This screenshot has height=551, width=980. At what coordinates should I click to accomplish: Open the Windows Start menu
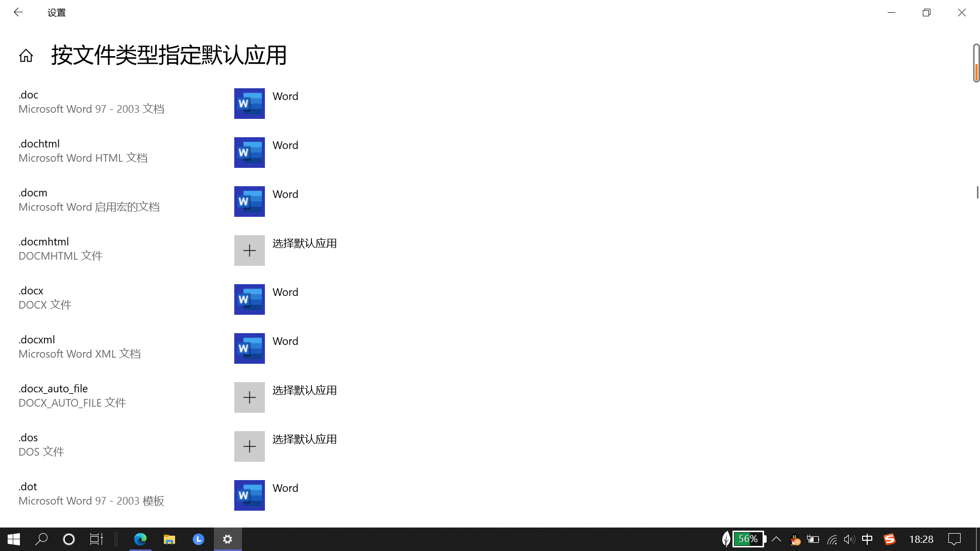click(14, 539)
